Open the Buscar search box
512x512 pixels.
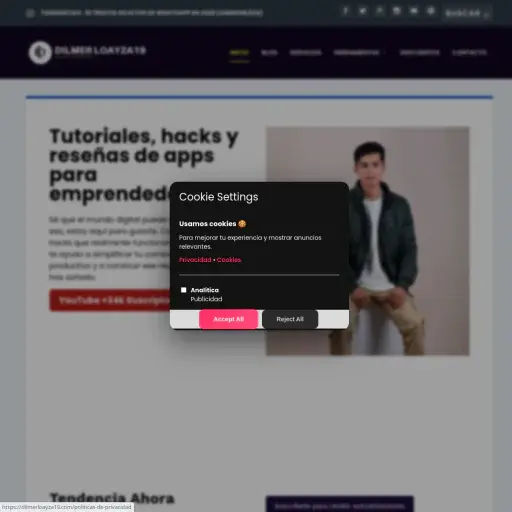467,13
